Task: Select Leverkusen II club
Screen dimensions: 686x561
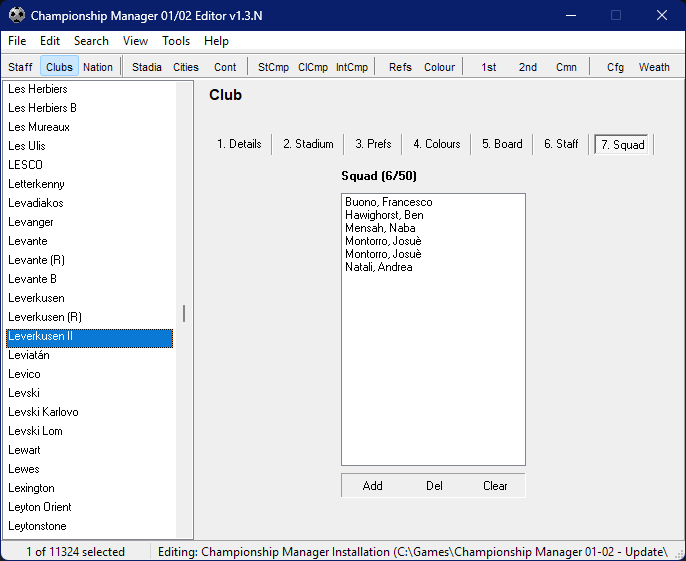Action: (x=89, y=336)
